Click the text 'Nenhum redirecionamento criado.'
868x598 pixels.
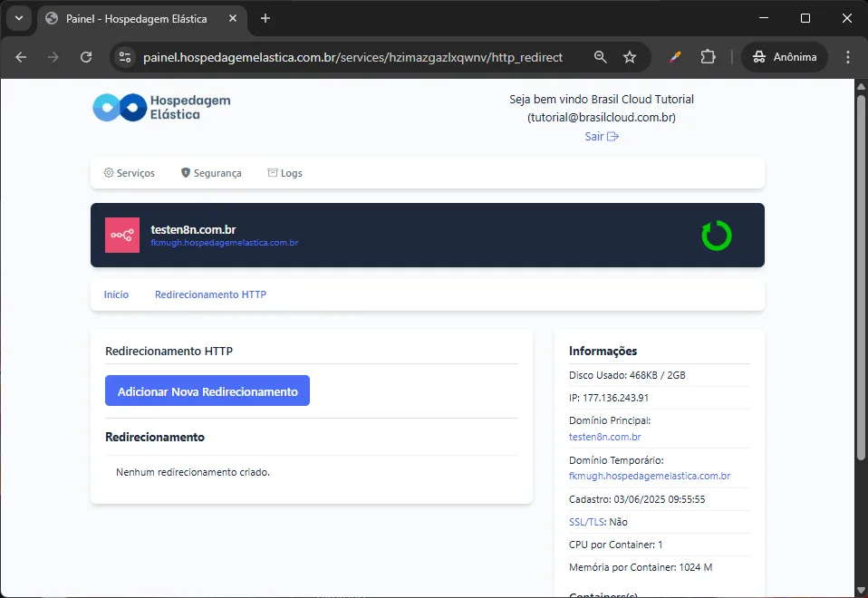pyautogui.click(x=193, y=472)
